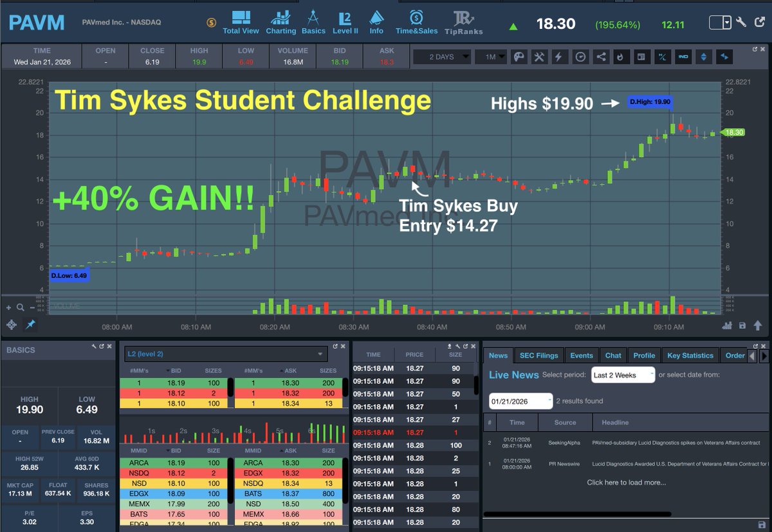Open the 1M timeframe dropdown
The width and height of the screenshot is (772, 532).
click(490, 57)
